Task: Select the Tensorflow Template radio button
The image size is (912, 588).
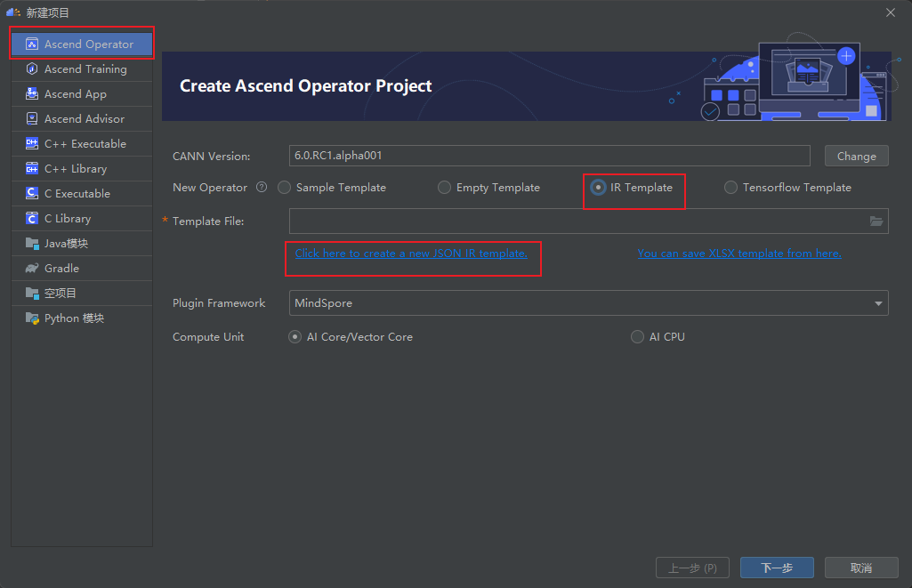Action: coord(730,188)
